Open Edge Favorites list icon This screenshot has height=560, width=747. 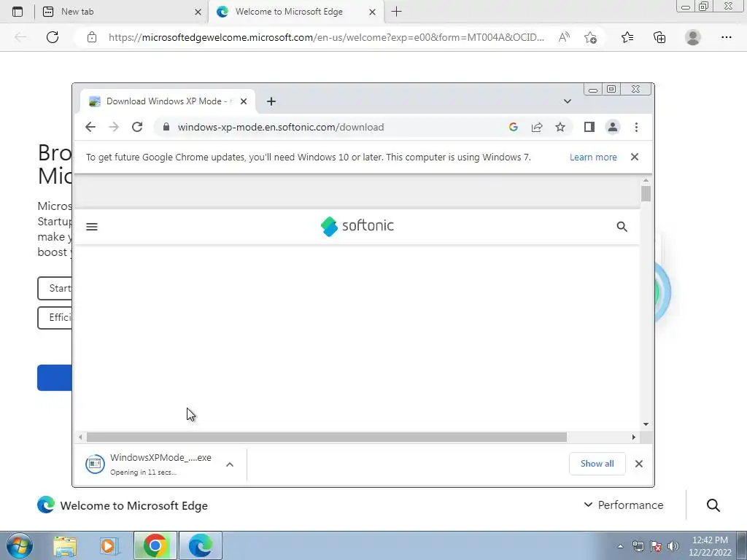pyautogui.click(x=627, y=37)
